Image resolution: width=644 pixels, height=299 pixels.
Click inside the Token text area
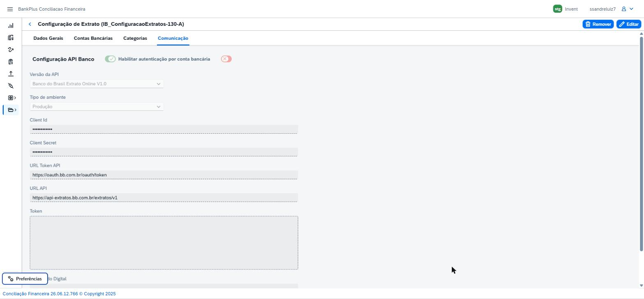(164, 243)
